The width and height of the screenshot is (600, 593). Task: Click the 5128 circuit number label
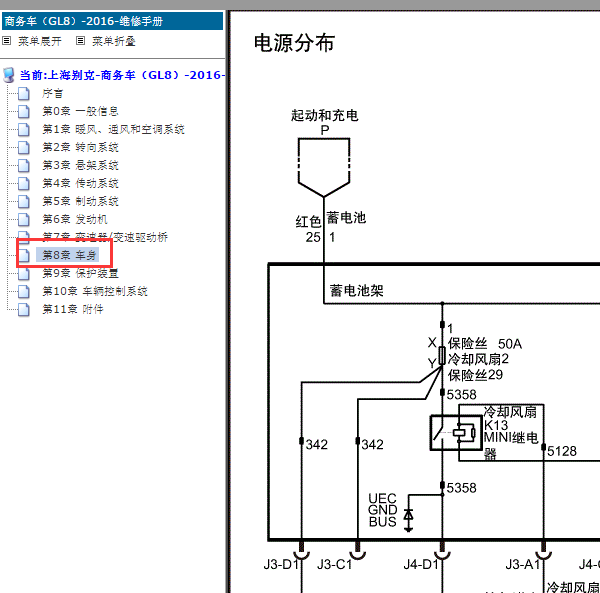pyautogui.click(x=562, y=451)
